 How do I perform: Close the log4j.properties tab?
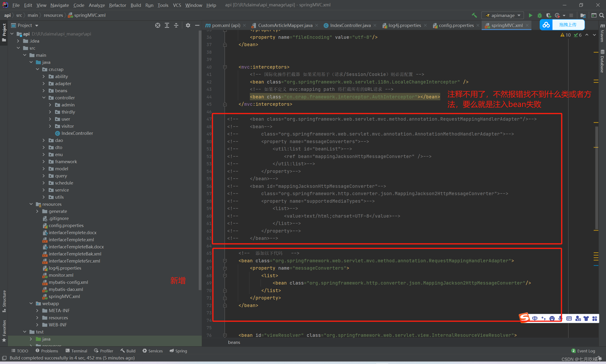425,25
